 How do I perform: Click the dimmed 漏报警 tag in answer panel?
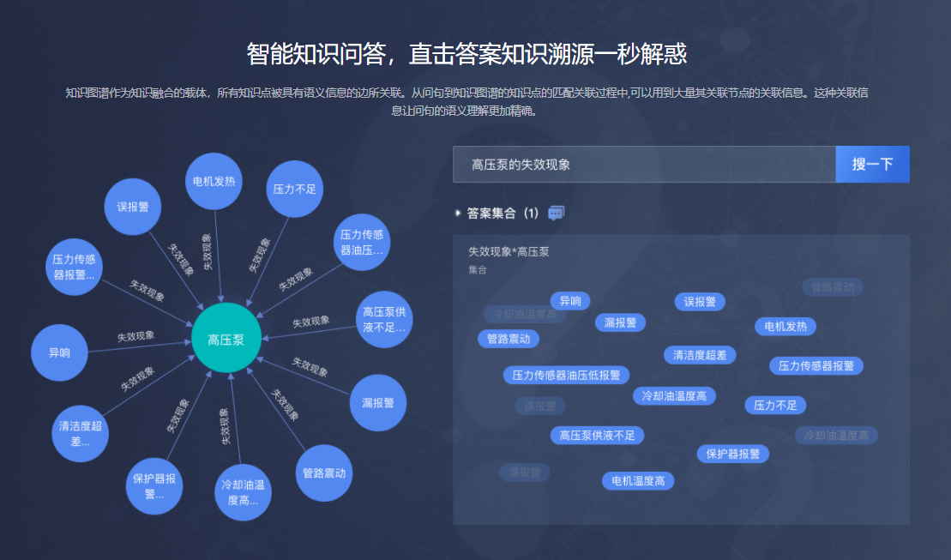tap(525, 472)
